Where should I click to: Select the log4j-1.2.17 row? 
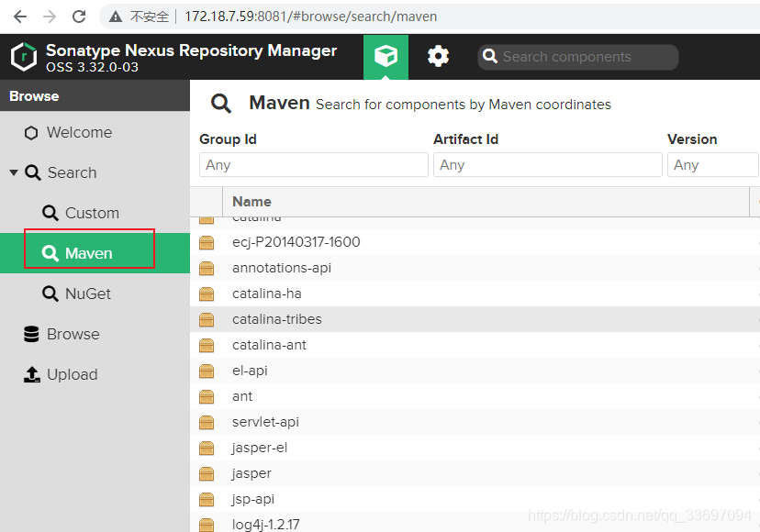(x=475, y=523)
